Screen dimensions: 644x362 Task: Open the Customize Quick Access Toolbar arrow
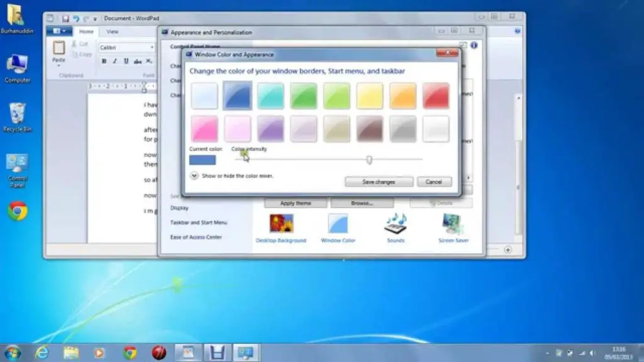click(96, 19)
